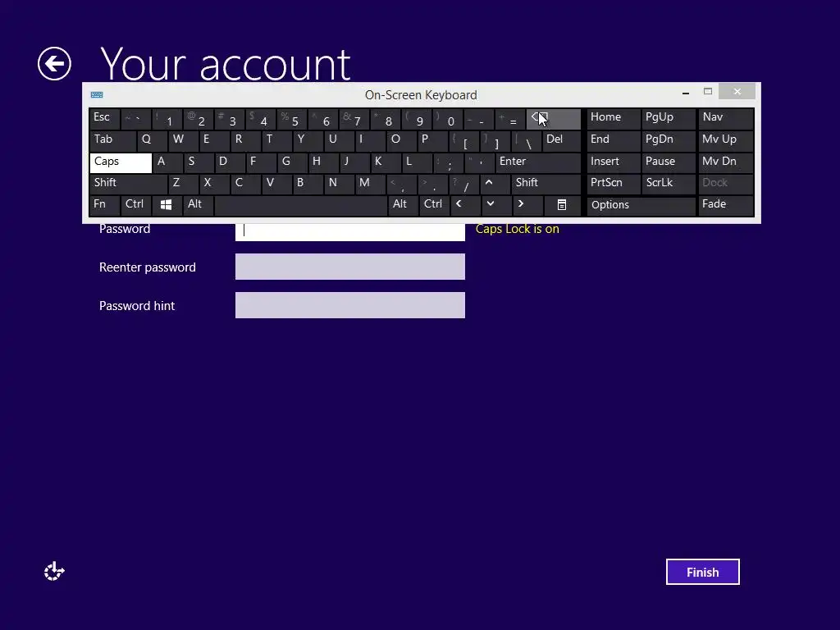Image resolution: width=840 pixels, height=630 pixels.
Task: Tap the left square bracket key
Action: click(x=463, y=141)
